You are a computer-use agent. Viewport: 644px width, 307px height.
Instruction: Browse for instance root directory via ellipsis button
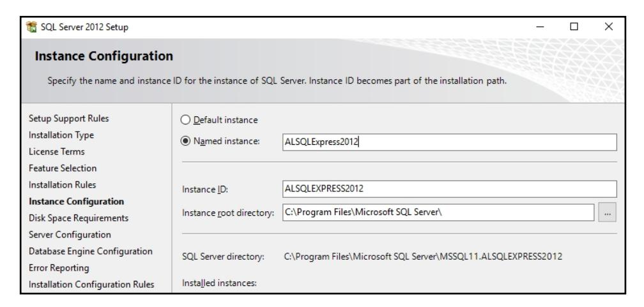coord(607,212)
